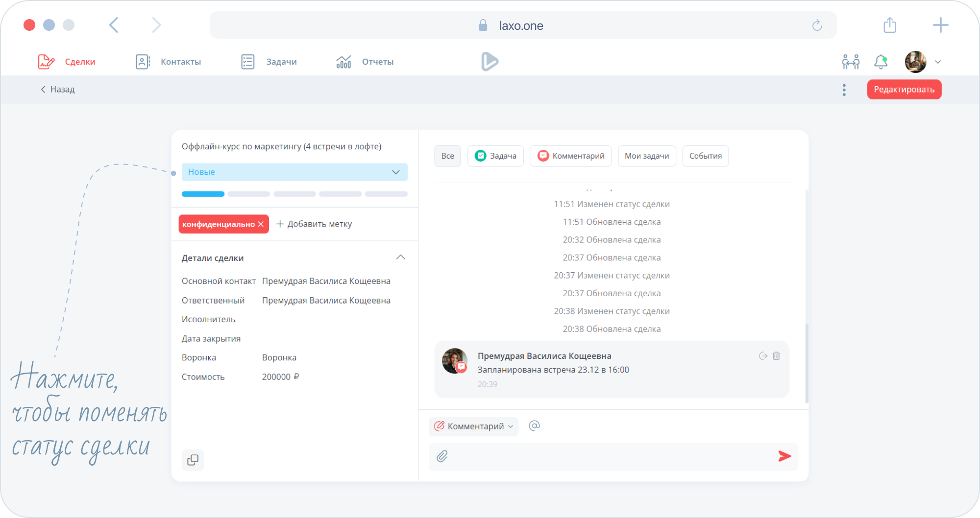
Task: Click the notifications bell icon
Action: [x=881, y=62]
